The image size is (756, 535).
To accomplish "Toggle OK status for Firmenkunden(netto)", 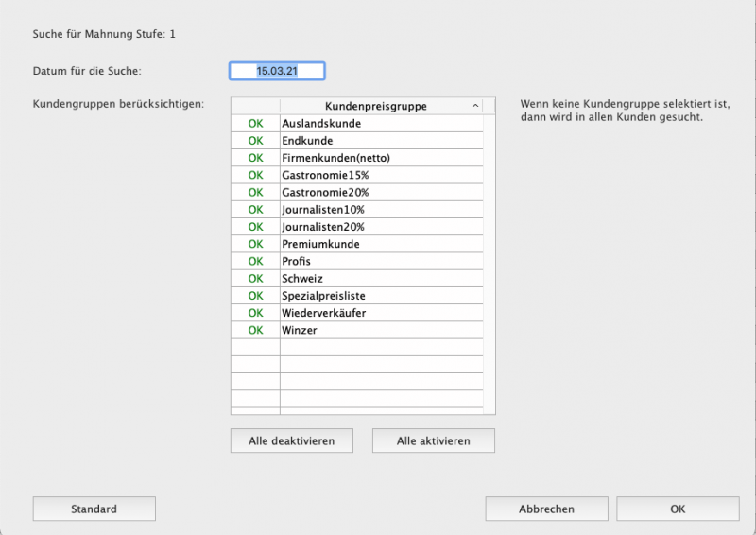I will [255, 158].
